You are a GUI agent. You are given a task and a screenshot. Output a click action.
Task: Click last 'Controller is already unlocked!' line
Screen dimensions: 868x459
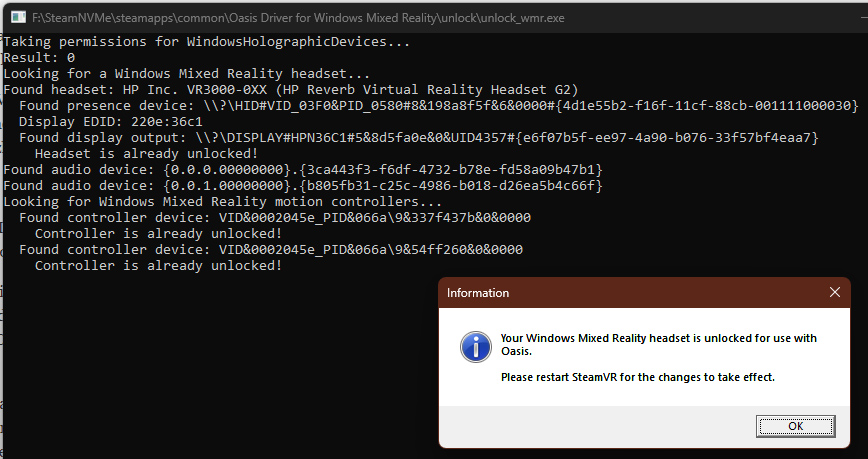158,266
